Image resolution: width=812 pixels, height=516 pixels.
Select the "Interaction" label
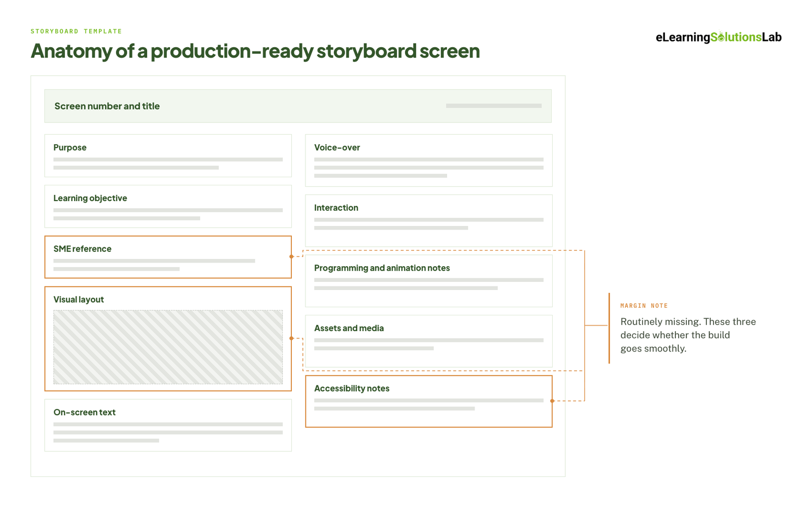click(336, 208)
